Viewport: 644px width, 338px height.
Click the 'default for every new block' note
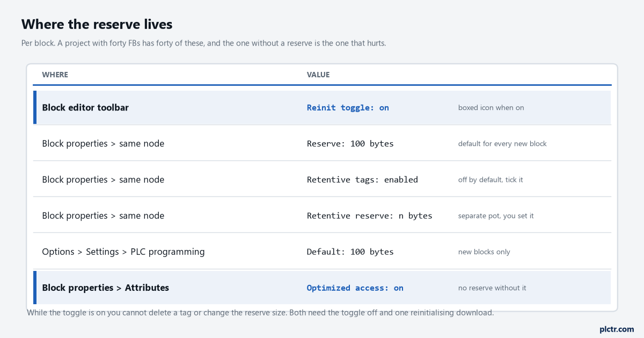click(502, 143)
